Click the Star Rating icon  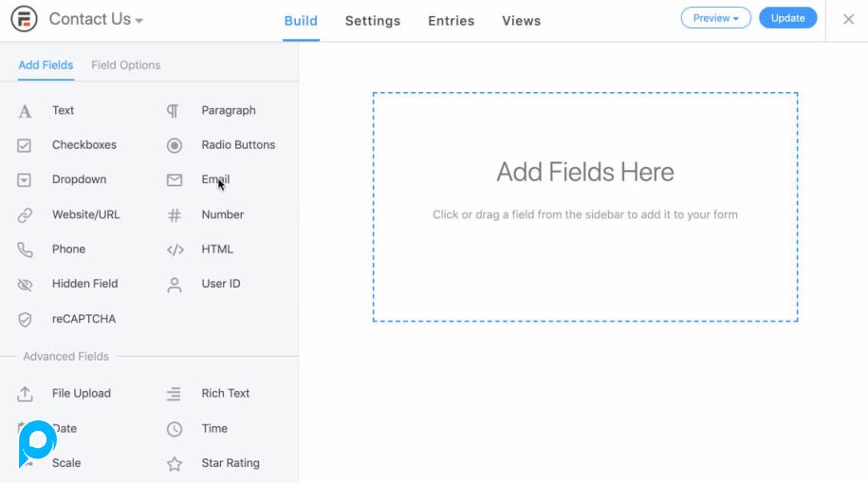(x=175, y=464)
